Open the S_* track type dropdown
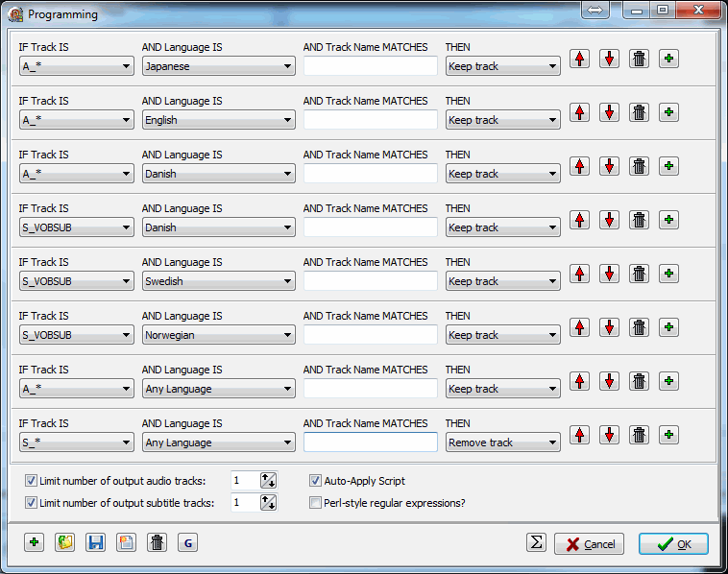 77,442
